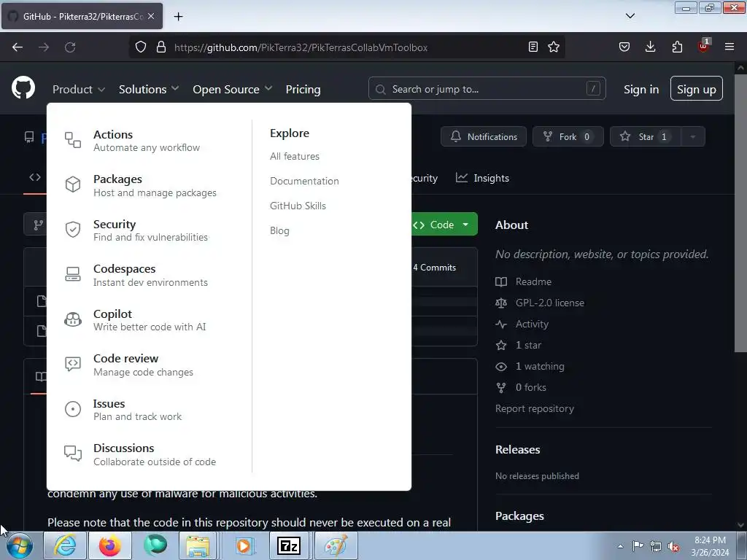View the 4 Commits history
747x560 pixels.
coord(435,268)
